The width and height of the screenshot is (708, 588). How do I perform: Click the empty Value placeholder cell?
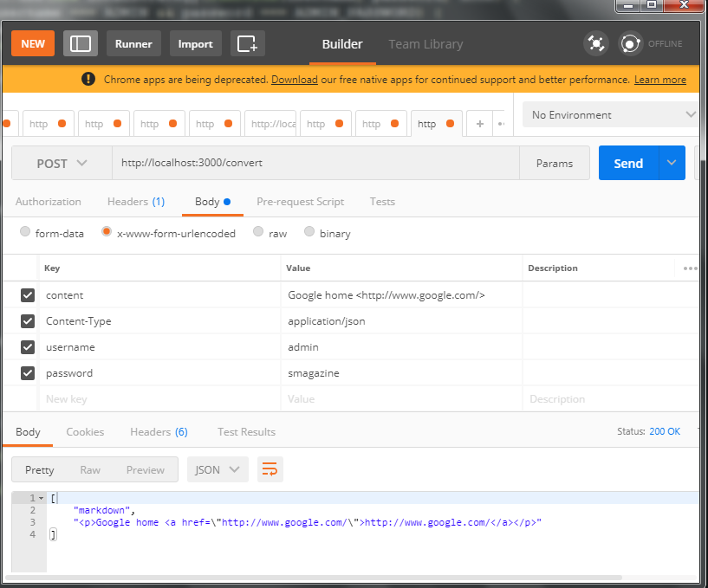coord(401,399)
